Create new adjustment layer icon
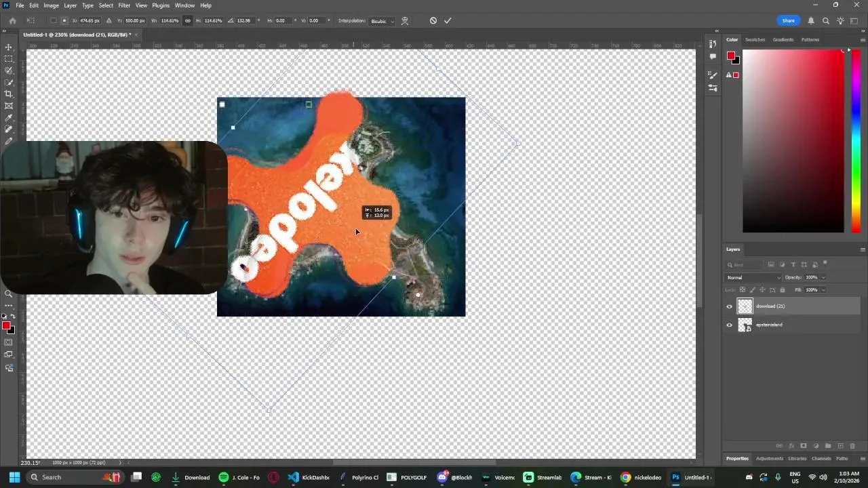The width and height of the screenshot is (868, 488). [x=816, y=446]
